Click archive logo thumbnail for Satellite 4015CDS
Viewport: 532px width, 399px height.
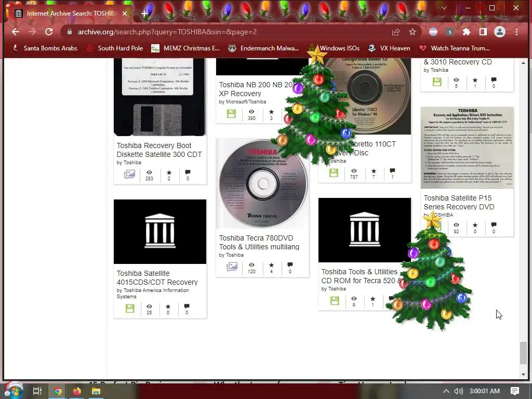[160, 232]
